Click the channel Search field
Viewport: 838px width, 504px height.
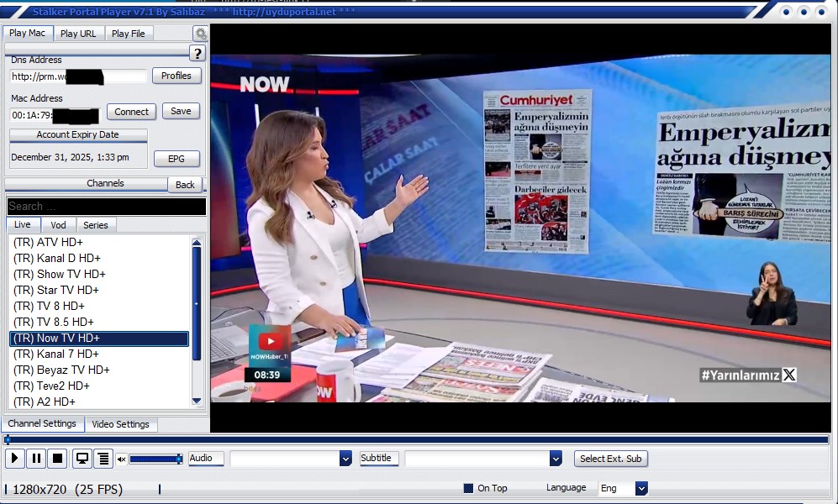pyautogui.click(x=107, y=207)
